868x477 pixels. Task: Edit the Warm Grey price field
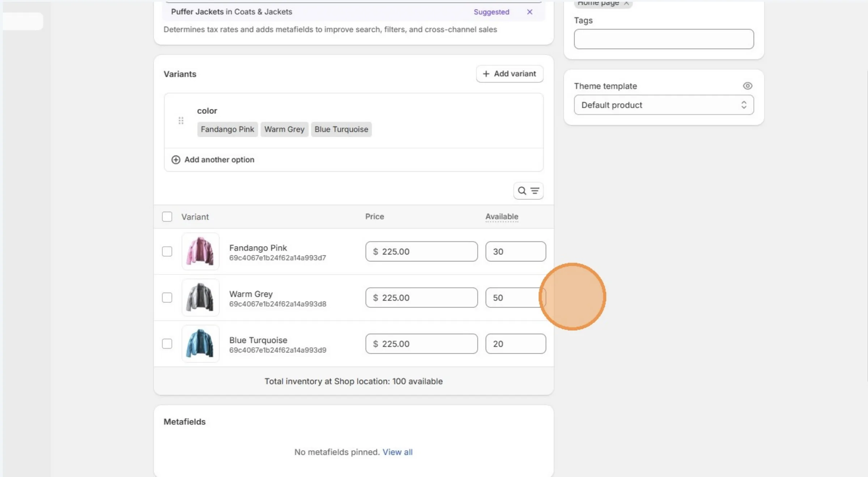(421, 298)
